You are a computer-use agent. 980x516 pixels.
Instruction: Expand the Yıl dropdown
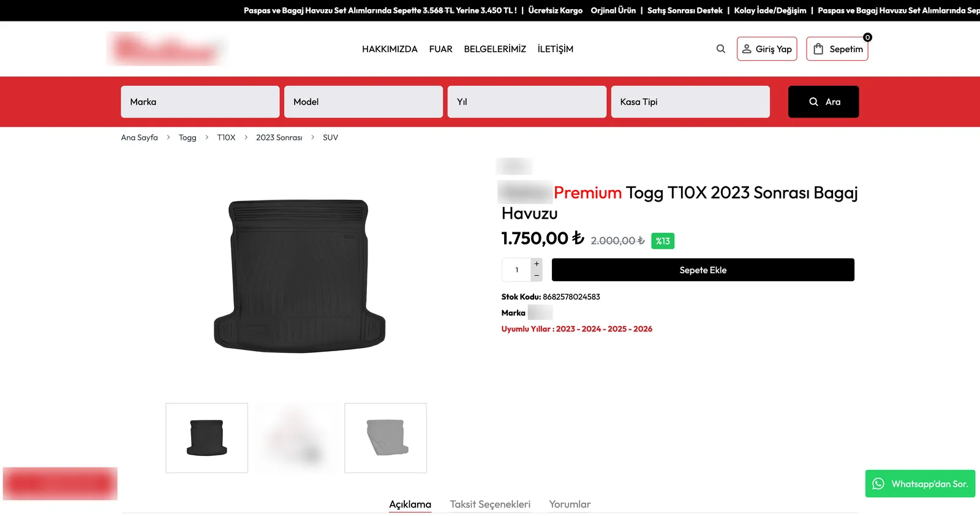click(527, 102)
